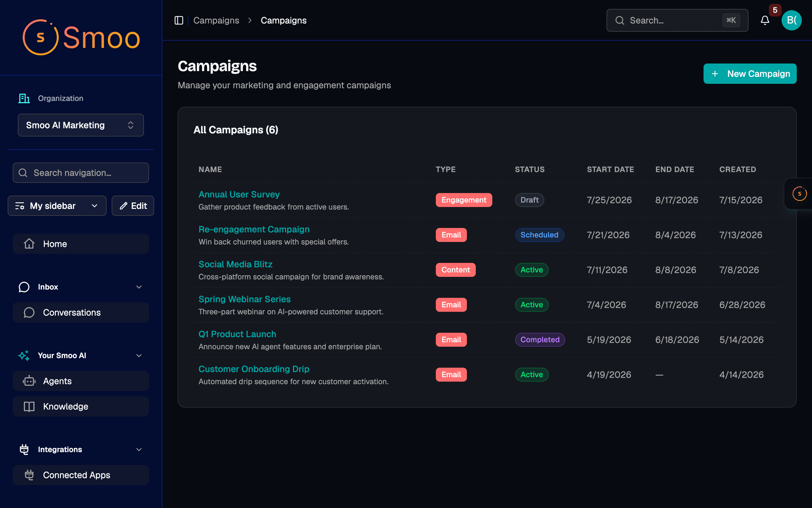Collapse the Integrations section chevron
812x508 pixels.
(139, 450)
